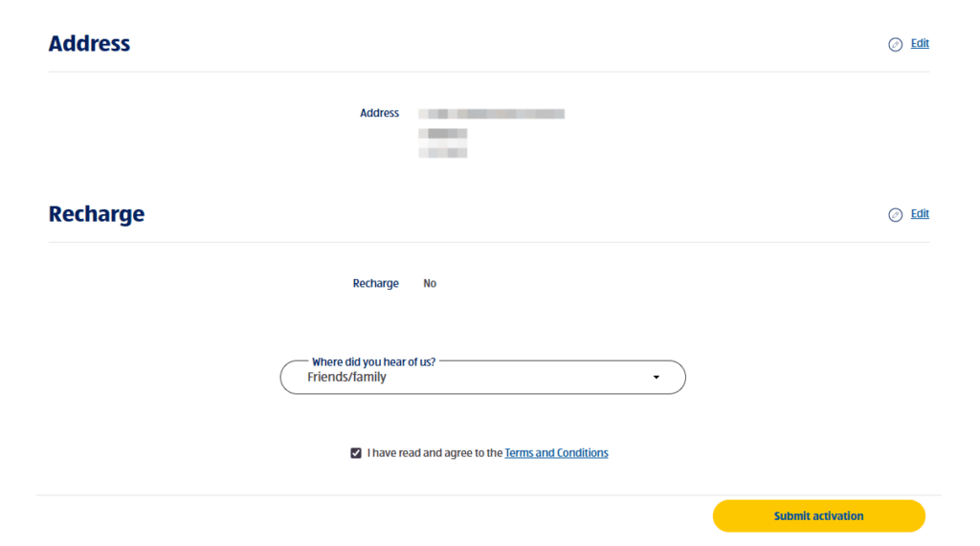
Task: Click the divider line below Recharge heading
Action: click(x=488, y=242)
